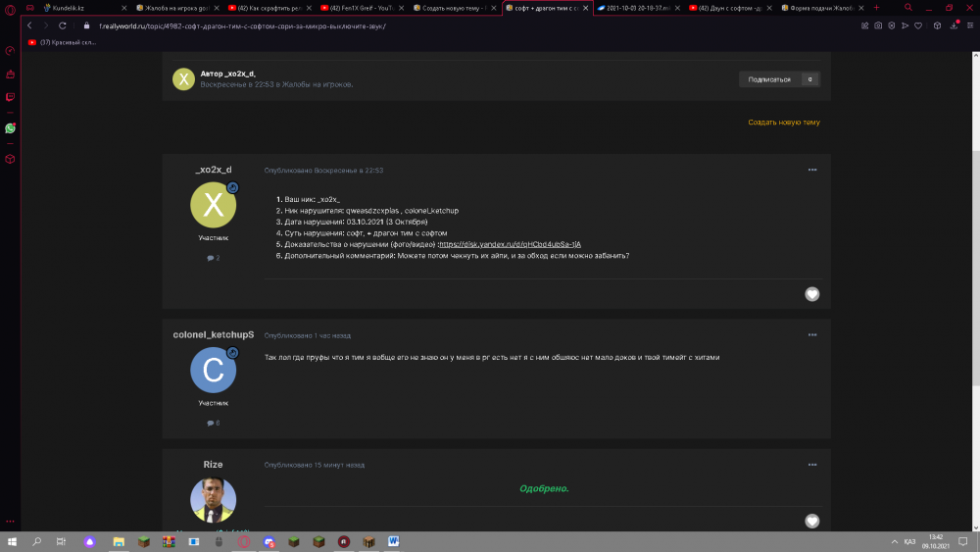The height and width of the screenshot is (552, 980).
Task: Open Красивый скл... bookmark
Action: pyautogui.click(x=62, y=42)
